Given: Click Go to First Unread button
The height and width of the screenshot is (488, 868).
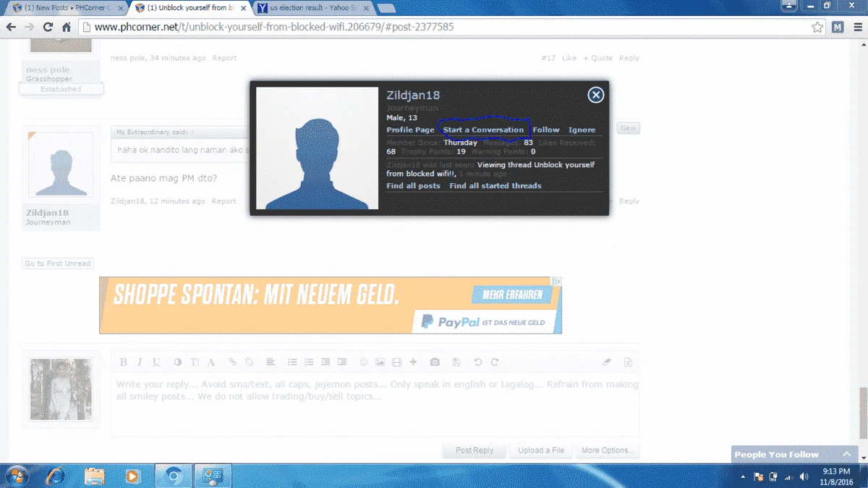Looking at the screenshot, I should click(x=58, y=264).
